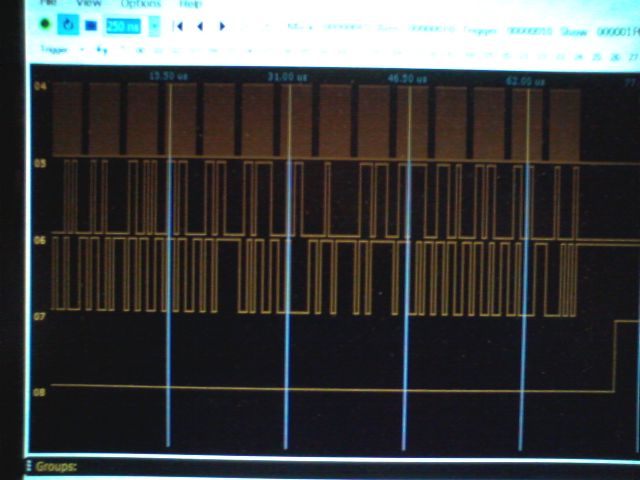Step forward with the right arrow icon
The height and width of the screenshot is (480, 640).
click(x=220, y=26)
